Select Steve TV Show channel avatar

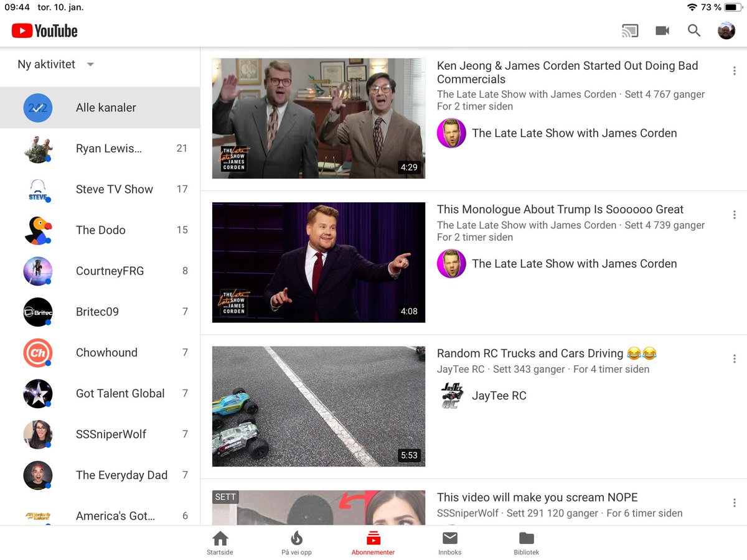click(38, 189)
